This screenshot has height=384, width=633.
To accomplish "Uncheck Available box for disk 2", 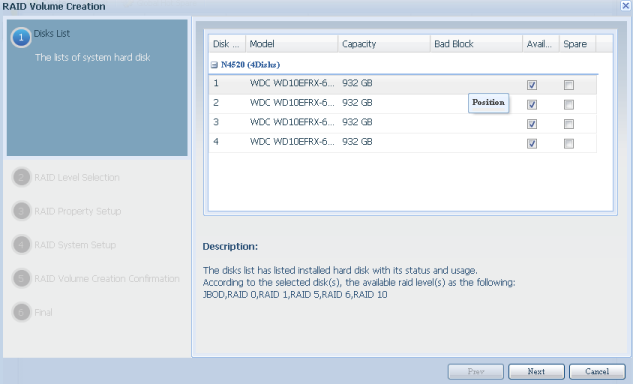I will [x=532, y=105].
